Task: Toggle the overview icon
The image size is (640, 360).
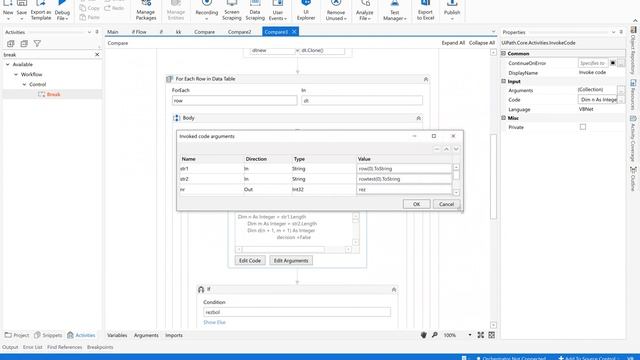Action: tap(492, 335)
